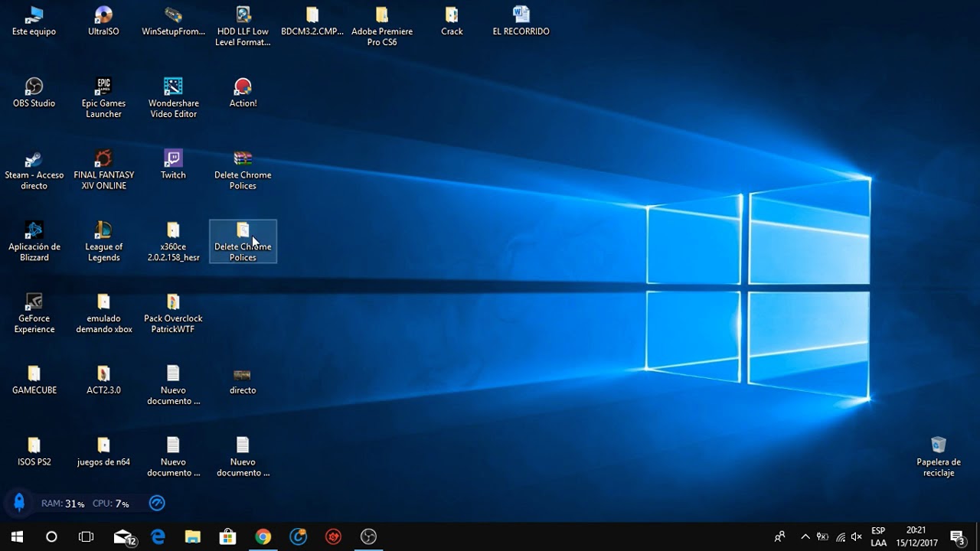The height and width of the screenshot is (551, 980).
Task: Launch Microsoft Edge from taskbar
Action: [x=158, y=536]
